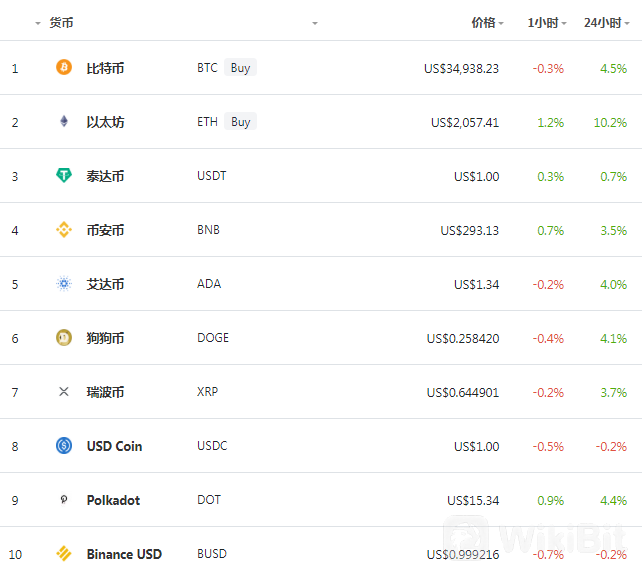Click the XRP logo icon

click(x=64, y=392)
